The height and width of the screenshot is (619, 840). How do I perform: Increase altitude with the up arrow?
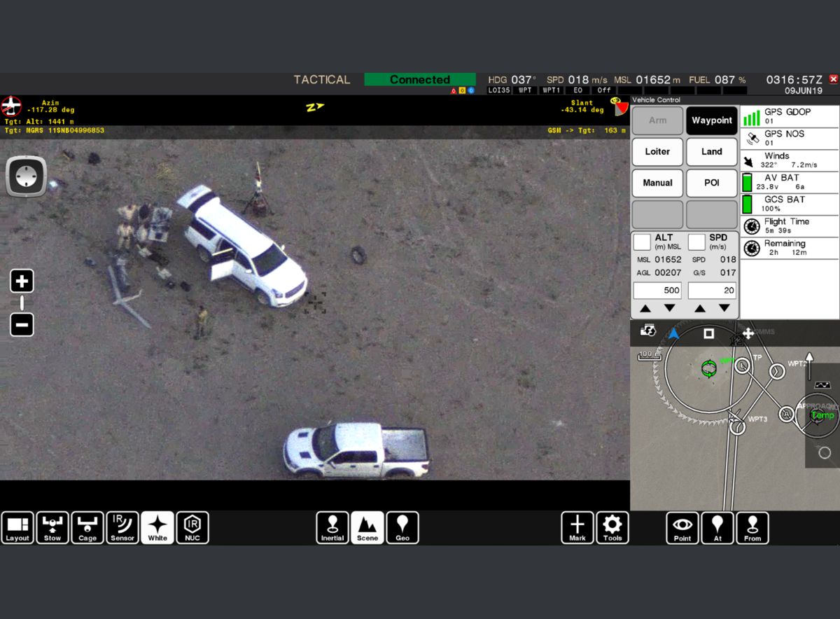pos(645,308)
